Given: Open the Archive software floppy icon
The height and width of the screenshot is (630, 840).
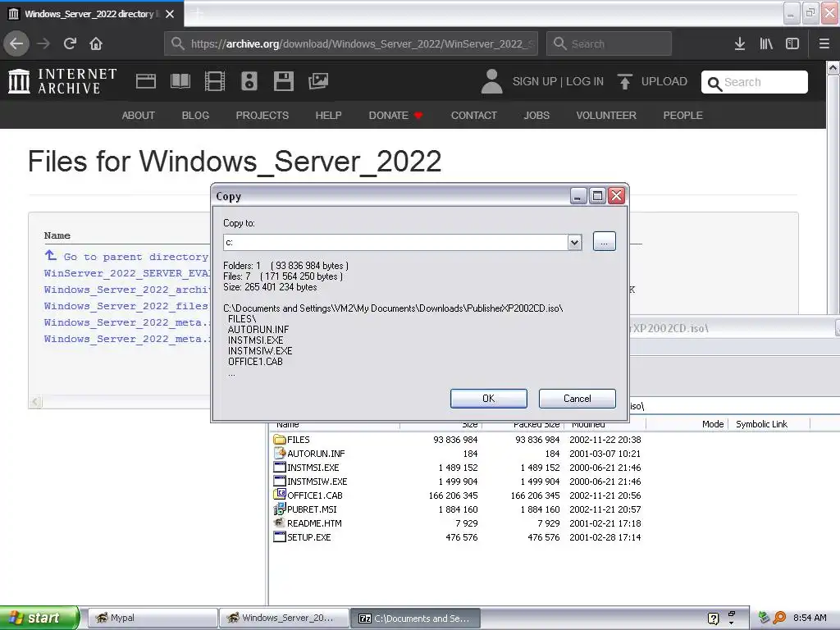Looking at the screenshot, I should [x=283, y=81].
